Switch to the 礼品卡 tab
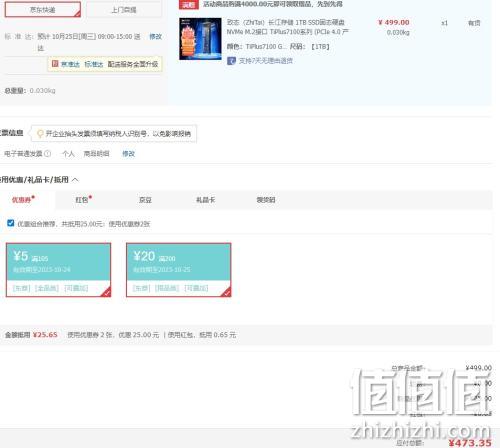The image size is (500, 448). pyautogui.click(x=205, y=200)
